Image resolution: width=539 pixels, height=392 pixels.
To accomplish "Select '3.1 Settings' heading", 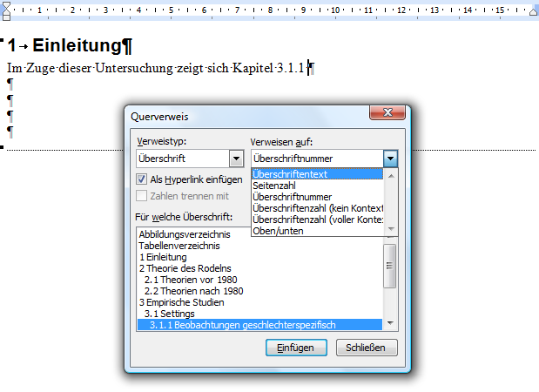I will pos(170,314).
